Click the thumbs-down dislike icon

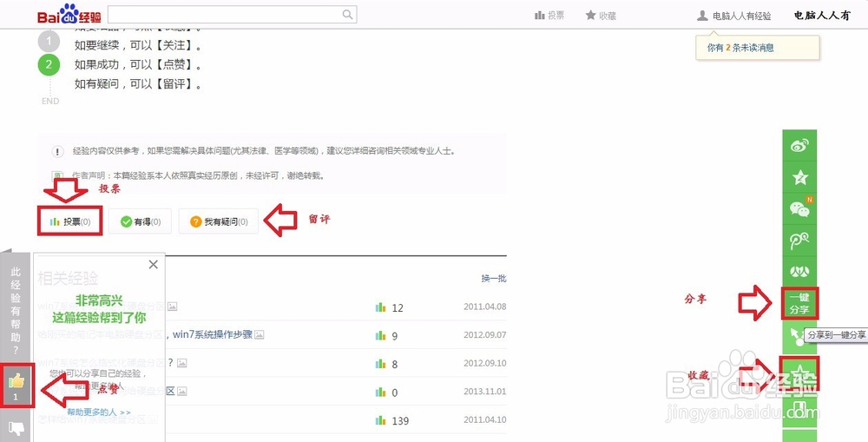16,429
